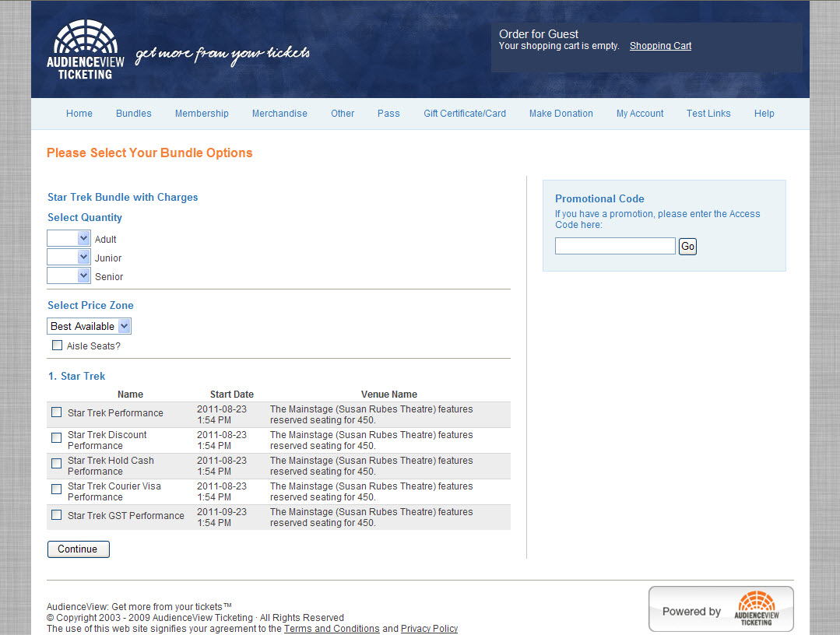Click the Go button for the promotional code
The width and height of the screenshot is (840, 635).
[x=688, y=246]
